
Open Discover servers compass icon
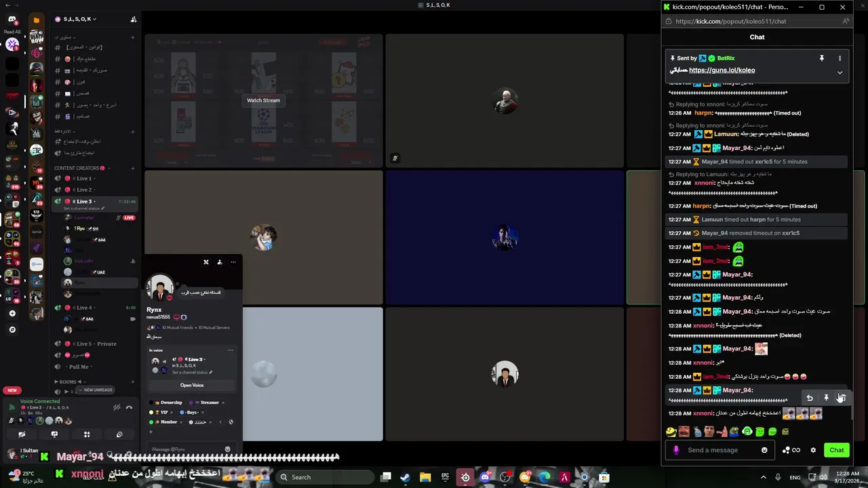click(12, 329)
